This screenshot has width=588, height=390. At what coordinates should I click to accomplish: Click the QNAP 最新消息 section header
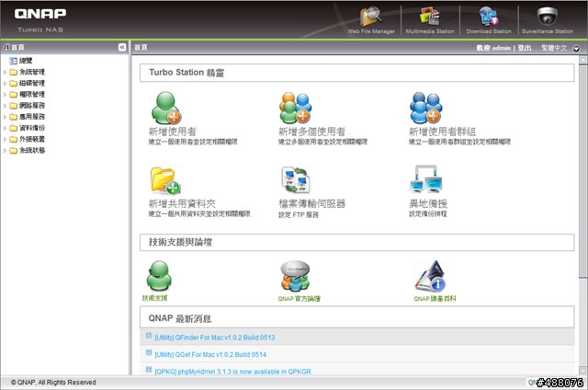tap(356, 317)
